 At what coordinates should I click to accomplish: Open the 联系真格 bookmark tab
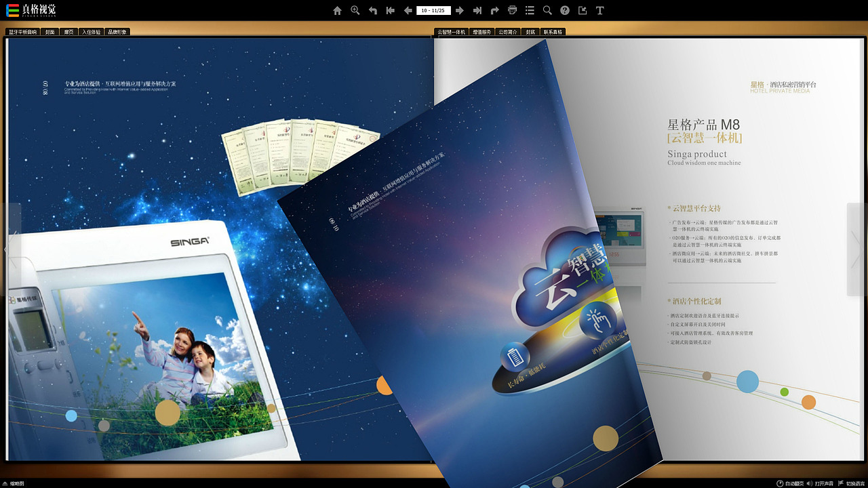coord(553,32)
